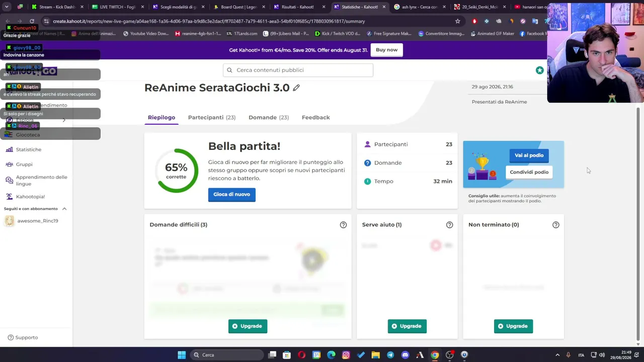Show help for Non terminato

click(x=555, y=225)
